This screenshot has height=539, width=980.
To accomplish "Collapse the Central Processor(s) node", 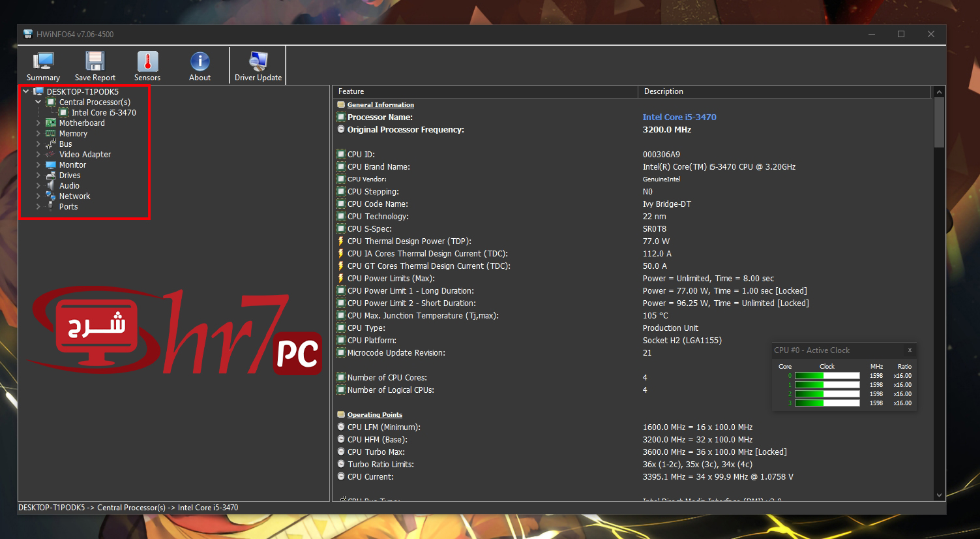I will (38, 102).
